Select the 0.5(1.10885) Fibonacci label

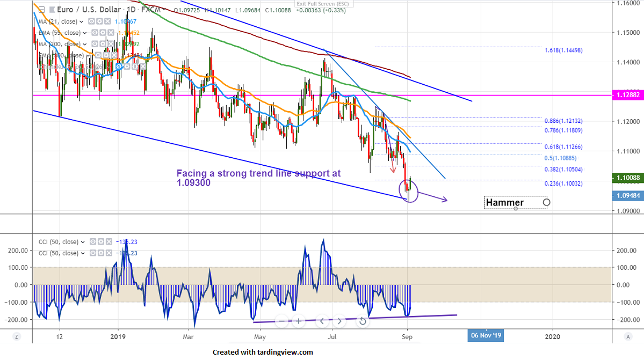561,158
